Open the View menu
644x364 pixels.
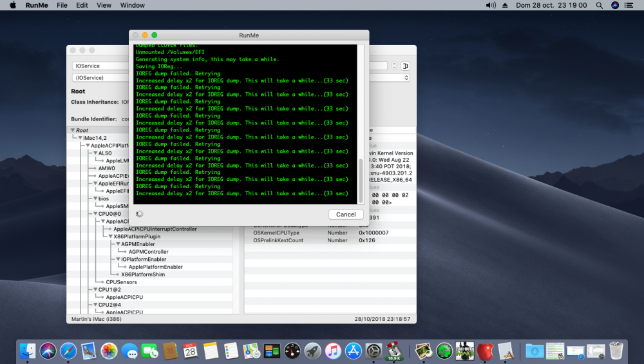tap(104, 5)
